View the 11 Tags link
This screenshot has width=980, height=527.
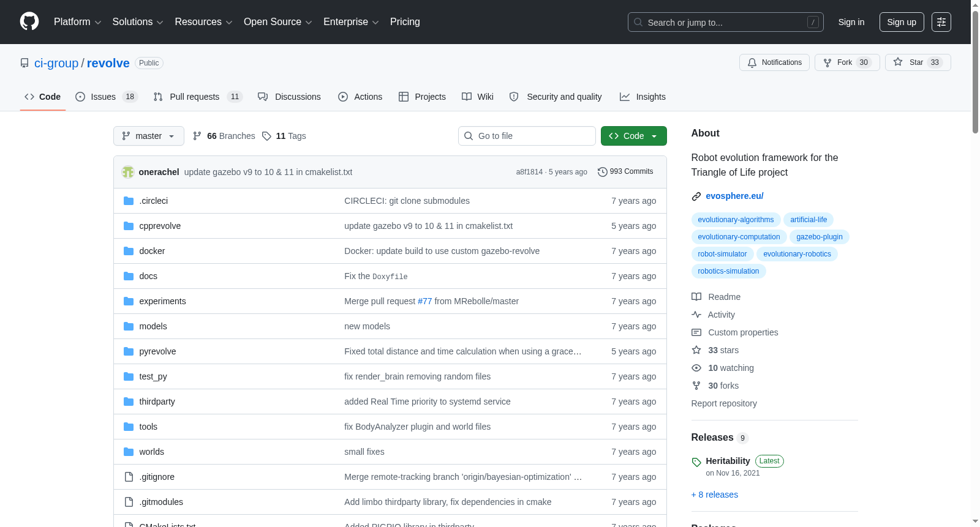[x=284, y=136]
